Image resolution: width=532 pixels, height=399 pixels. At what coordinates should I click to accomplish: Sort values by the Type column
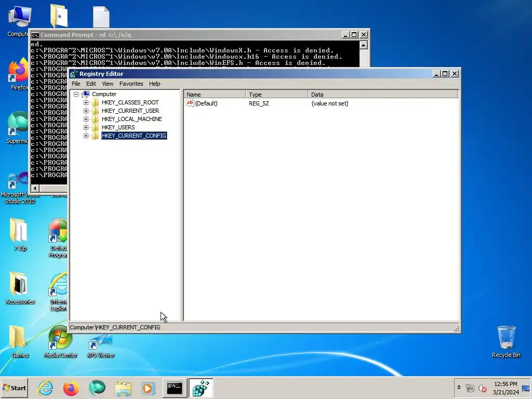(x=276, y=95)
